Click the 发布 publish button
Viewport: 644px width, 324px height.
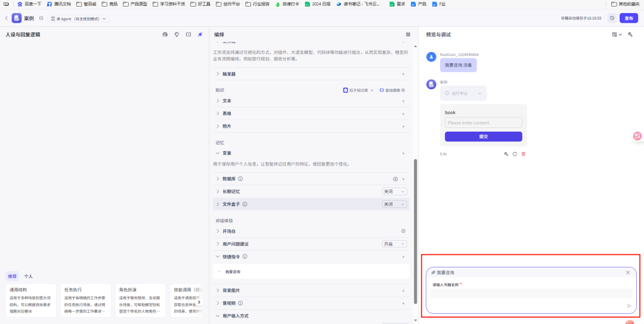(x=628, y=18)
